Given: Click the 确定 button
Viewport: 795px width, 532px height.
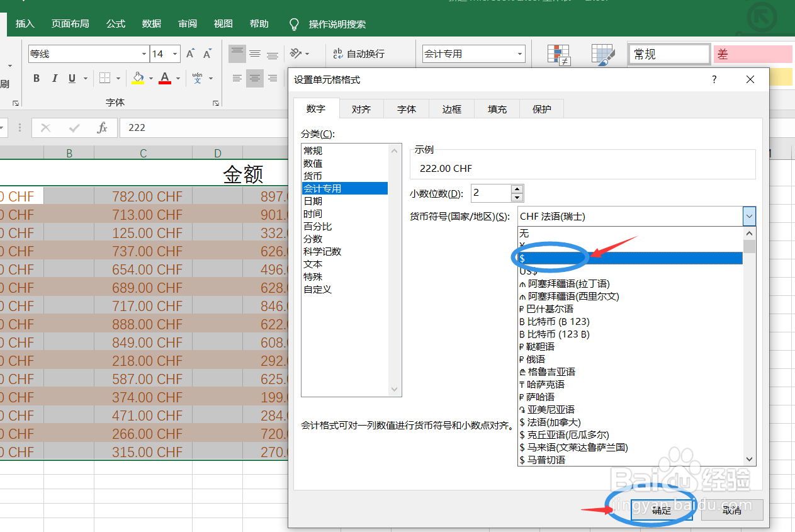Looking at the screenshot, I should point(661,511).
